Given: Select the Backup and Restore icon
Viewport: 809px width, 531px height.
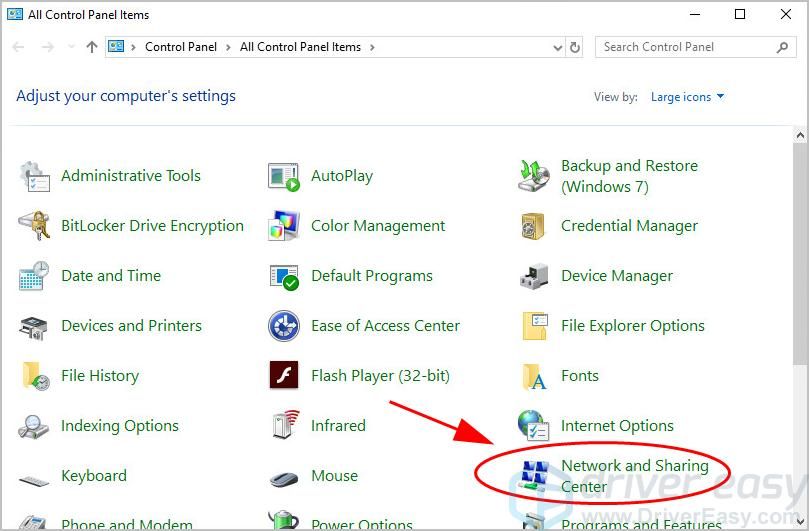Looking at the screenshot, I should [534, 176].
